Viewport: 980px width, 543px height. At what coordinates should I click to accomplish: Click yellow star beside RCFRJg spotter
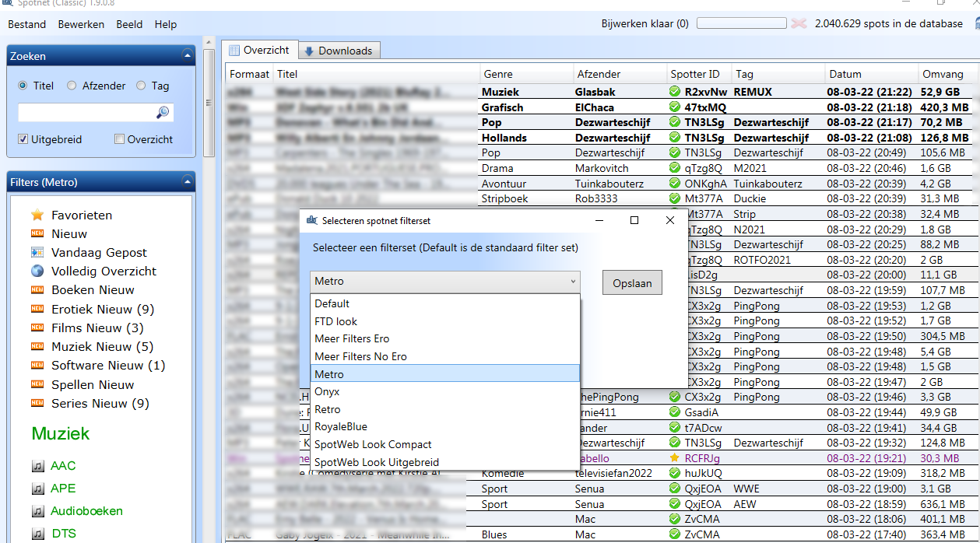pos(675,458)
